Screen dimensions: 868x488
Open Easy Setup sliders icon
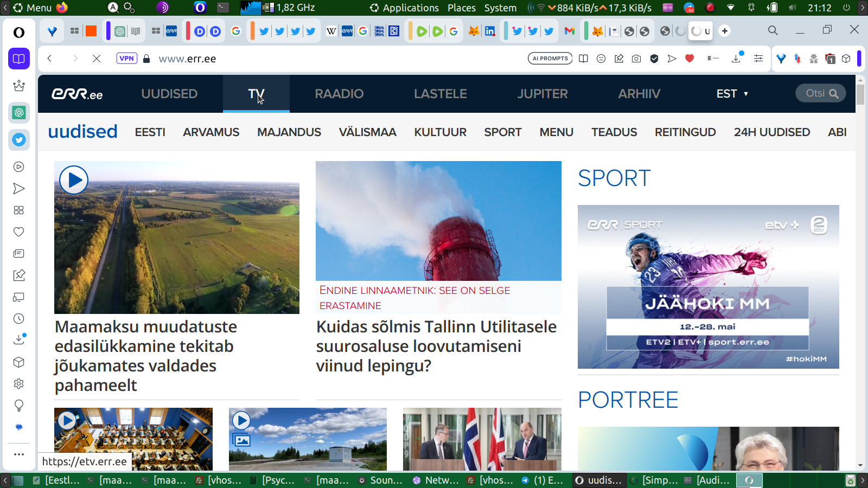758,59
